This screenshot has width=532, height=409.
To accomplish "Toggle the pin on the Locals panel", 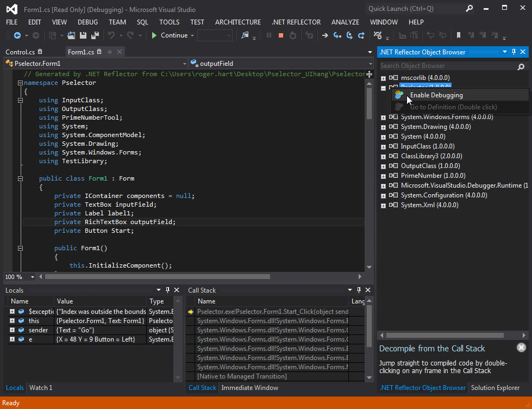I will (168, 290).
